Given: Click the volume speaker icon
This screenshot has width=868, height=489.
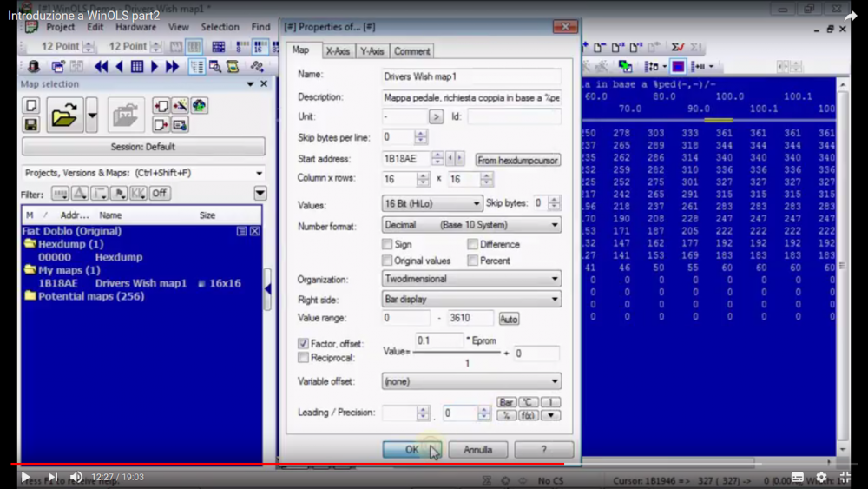Looking at the screenshot, I should click(76, 477).
